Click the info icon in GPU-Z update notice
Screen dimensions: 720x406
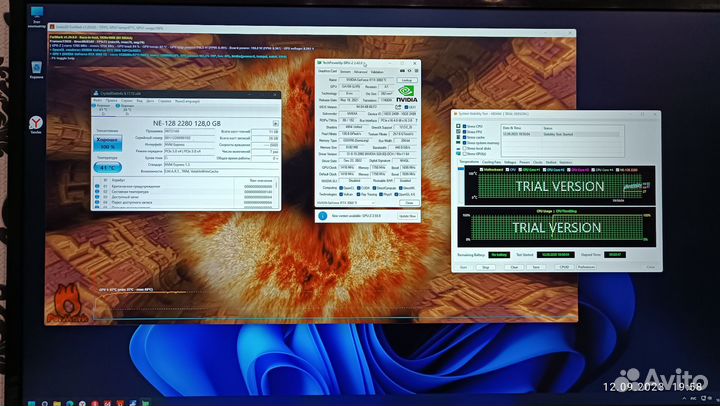tap(322, 215)
